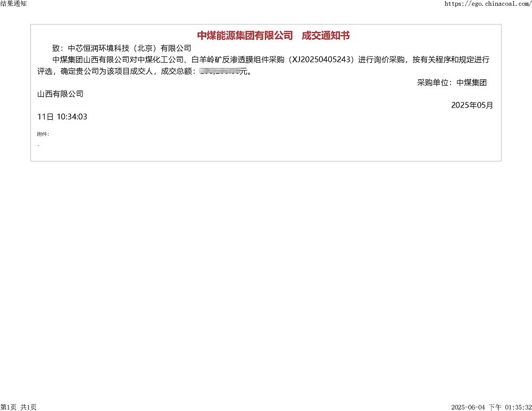Click the time 11日 10:34:03

click(62, 117)
